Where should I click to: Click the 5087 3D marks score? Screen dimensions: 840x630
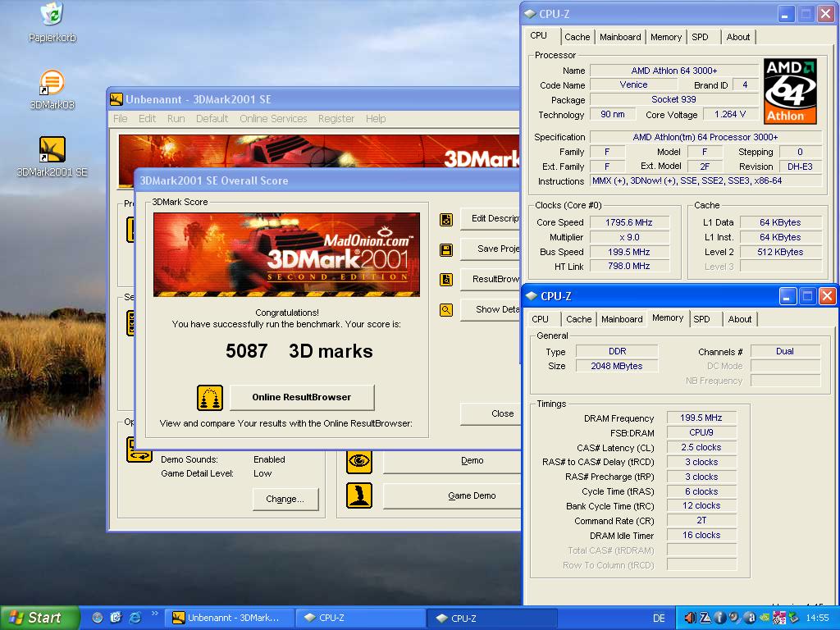point(299,351)
